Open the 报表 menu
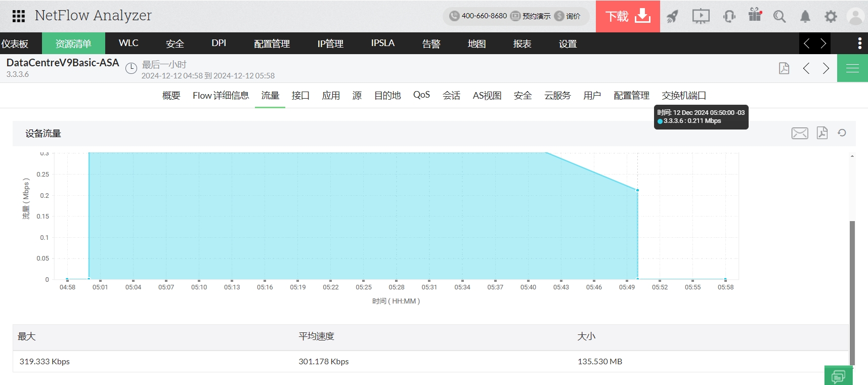868x385 pixels. [x=523, y=44]
